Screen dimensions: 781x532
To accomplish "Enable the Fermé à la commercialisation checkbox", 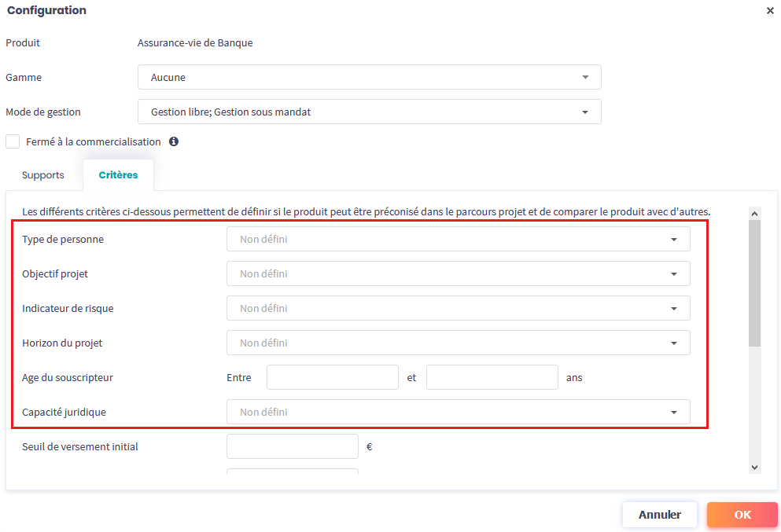I will pyautogui.click(x=13, y=142).
